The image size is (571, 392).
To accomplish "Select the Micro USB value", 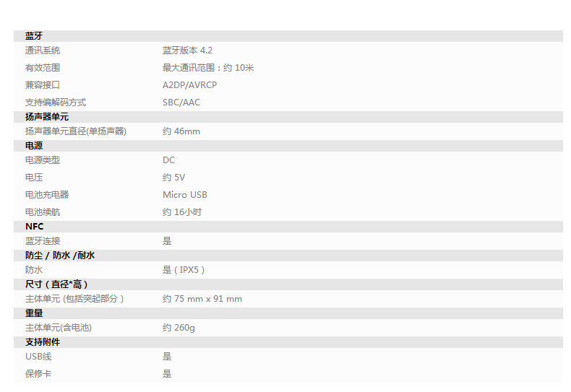I will [x=185, y=195].
